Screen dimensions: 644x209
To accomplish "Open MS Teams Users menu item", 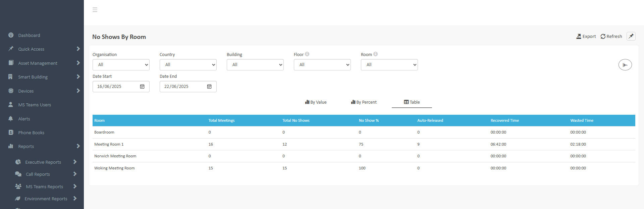I will pyautogui.click(x=35, y=105).
